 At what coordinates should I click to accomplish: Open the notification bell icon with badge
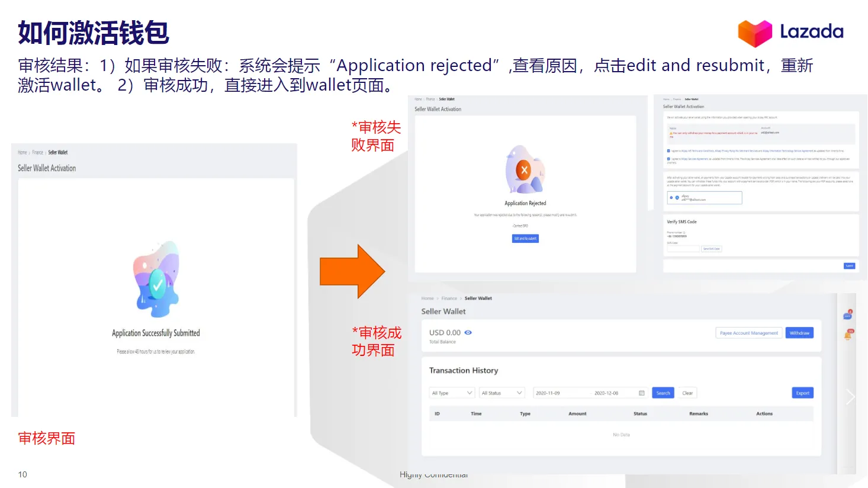(847, 334)
